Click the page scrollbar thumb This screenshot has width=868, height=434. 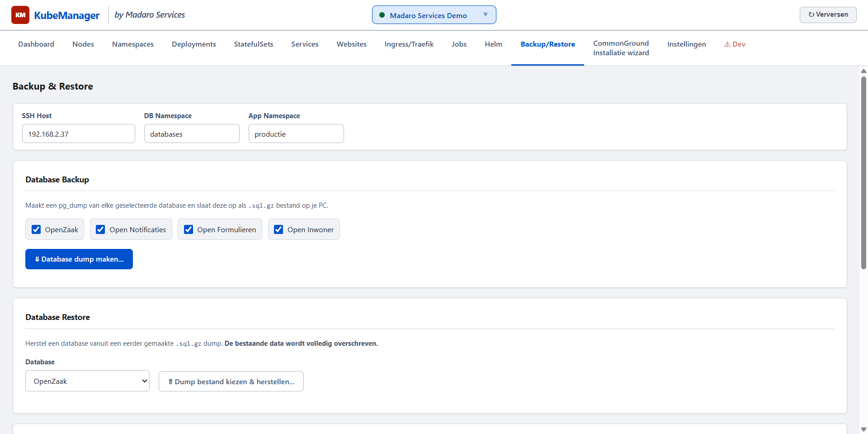(863, 172)
